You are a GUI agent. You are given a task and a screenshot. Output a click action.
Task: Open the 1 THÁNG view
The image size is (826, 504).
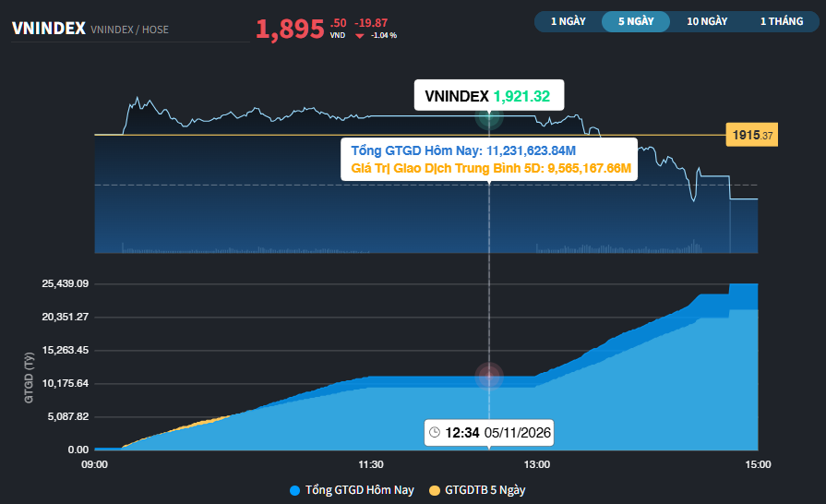[x=782, y=21]
